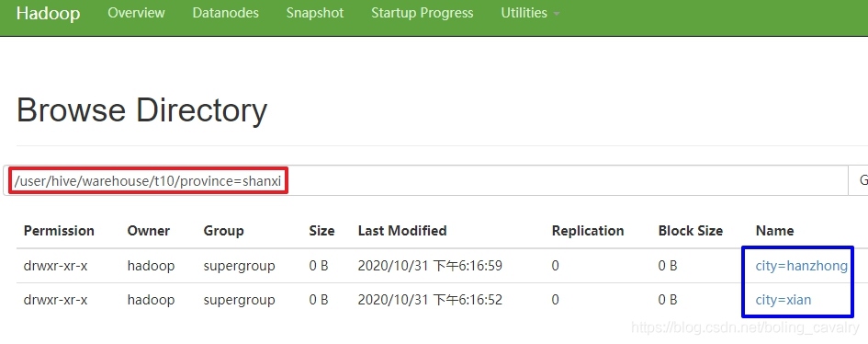
Task: Click the Hadoop brand logo text
Action: 48,13
